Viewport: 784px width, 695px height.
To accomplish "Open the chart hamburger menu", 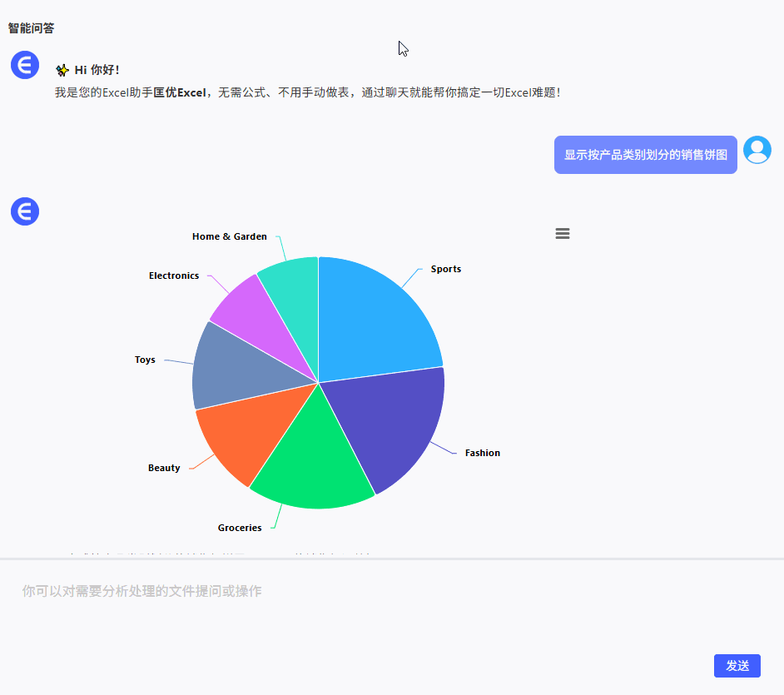I will (563, 234).
